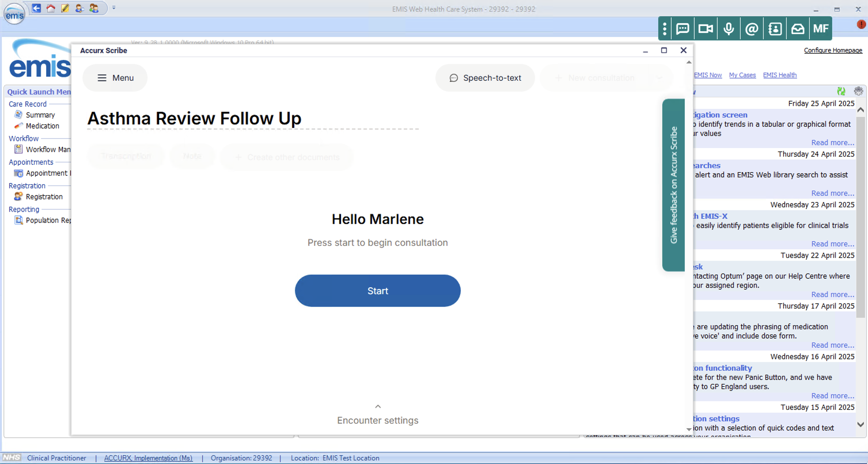This screenshot has width=868, height=464.
Task: Click the Accurx message speech bubble icon
Action: (x=683, y=28)
